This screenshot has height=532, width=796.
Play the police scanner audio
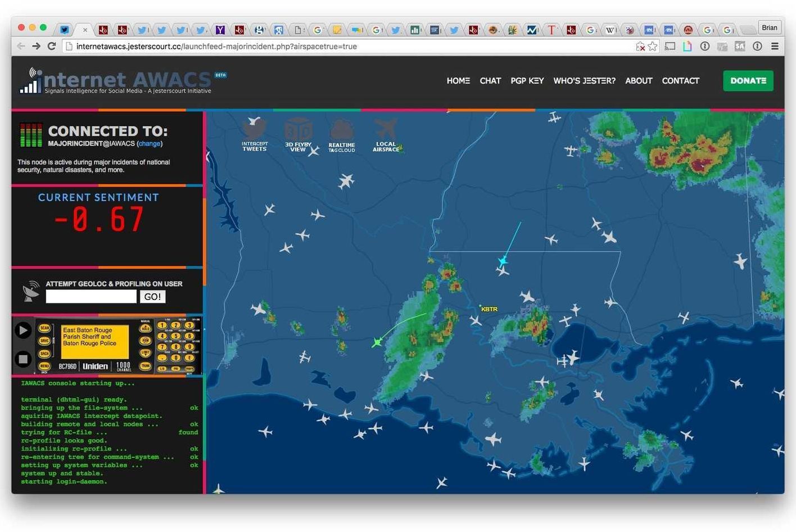[23, 330]
